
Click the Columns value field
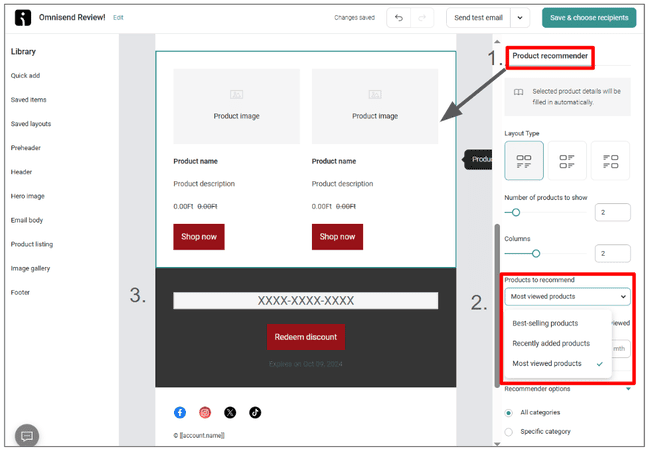(x=613, y=253)
